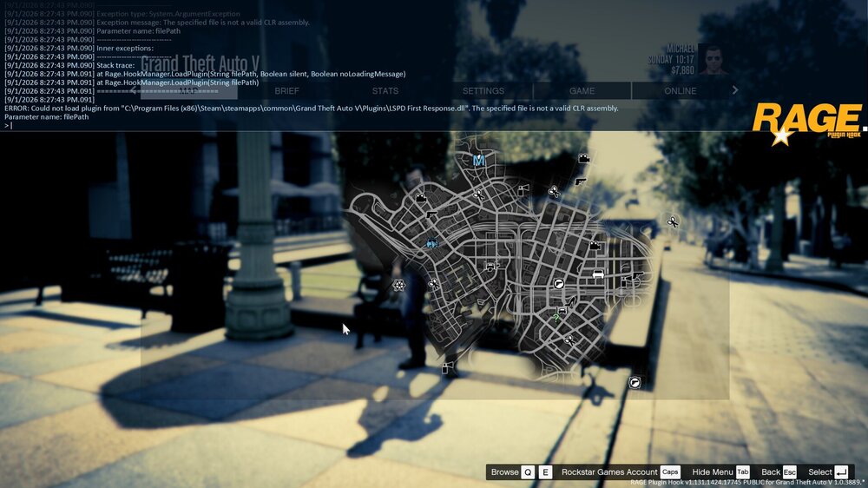Viewport: 868px width, 488px height.
Task: Select Michael's house M blip on map
Action: point(479,161)
